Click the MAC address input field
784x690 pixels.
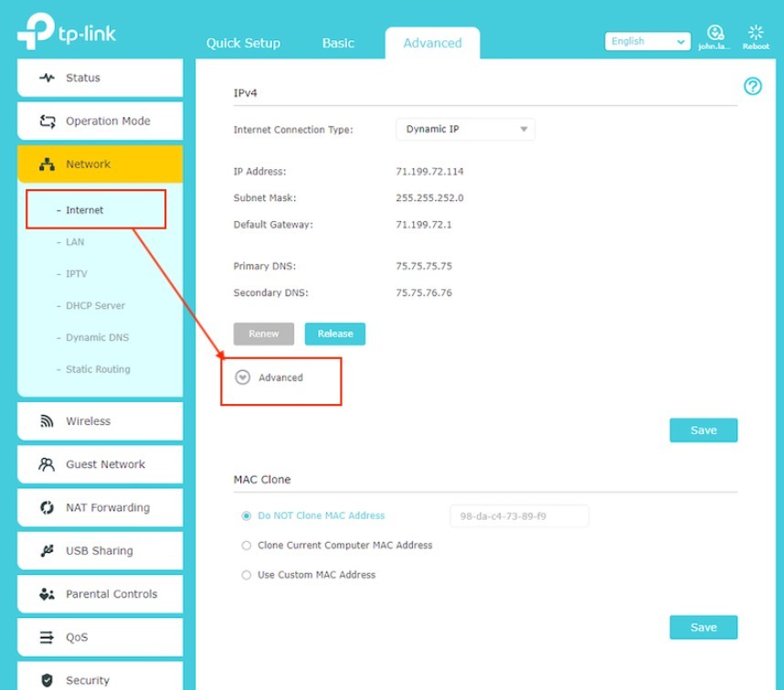[518, 516]
